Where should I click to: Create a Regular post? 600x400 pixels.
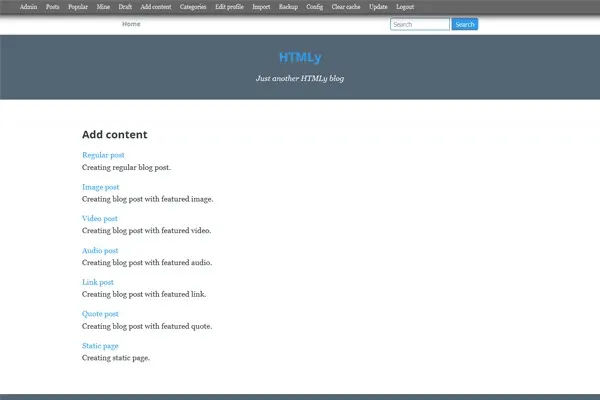tap(103, 155)
